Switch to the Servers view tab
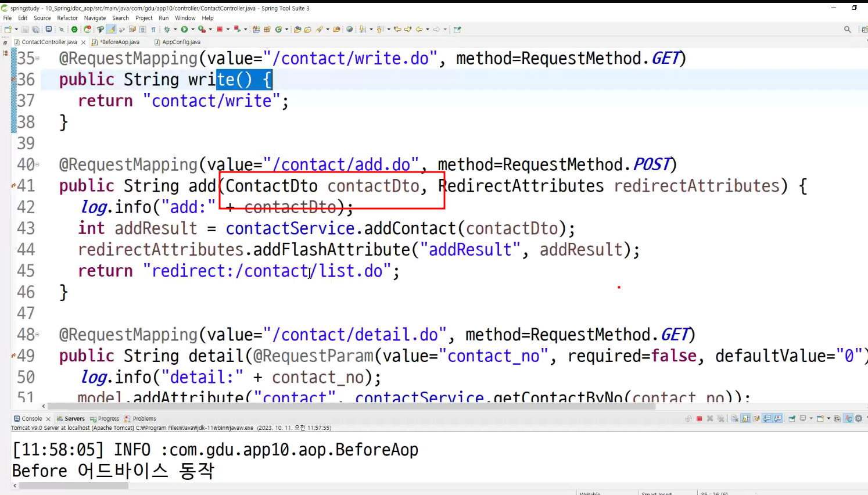The height and width of the screenshot is (495, 868). pos(70,418)
